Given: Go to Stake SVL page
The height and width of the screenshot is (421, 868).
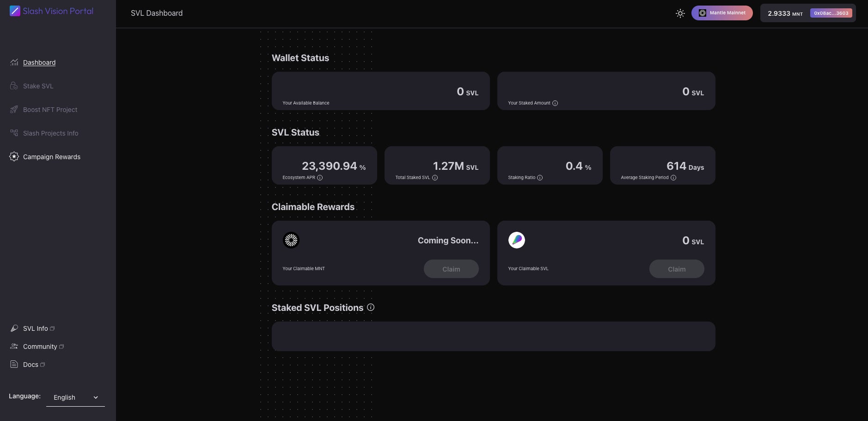Looking at the screenshot, I should tap(38, 86).
